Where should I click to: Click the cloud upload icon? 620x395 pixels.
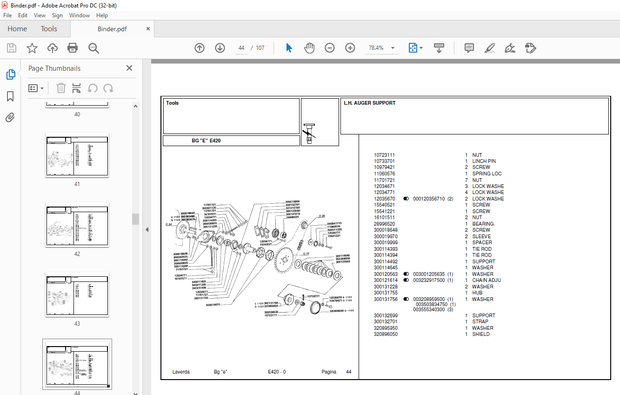point(52,48)
